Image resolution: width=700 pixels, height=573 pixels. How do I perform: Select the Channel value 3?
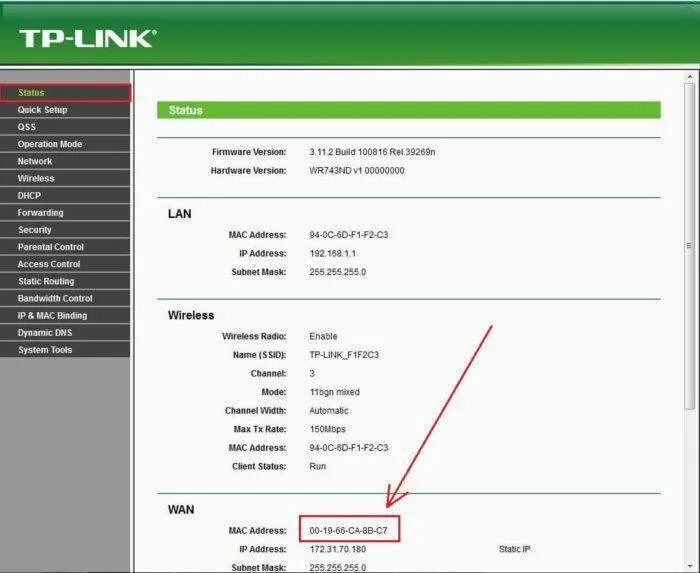pyautogui.click(x=312, y=374)
